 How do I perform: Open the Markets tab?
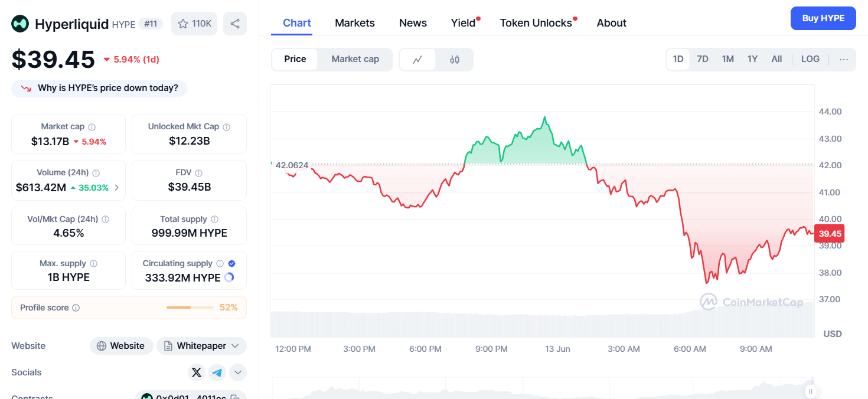click(354, 23)
